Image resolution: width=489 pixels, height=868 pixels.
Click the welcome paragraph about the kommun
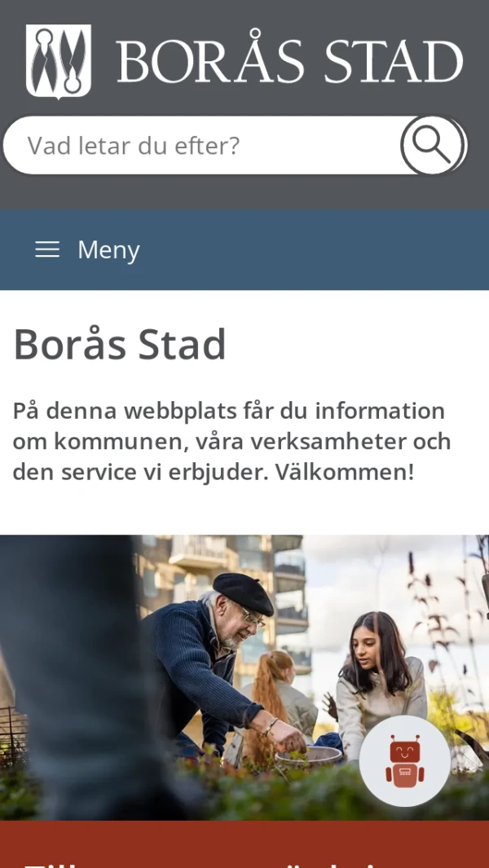(231, 442)
